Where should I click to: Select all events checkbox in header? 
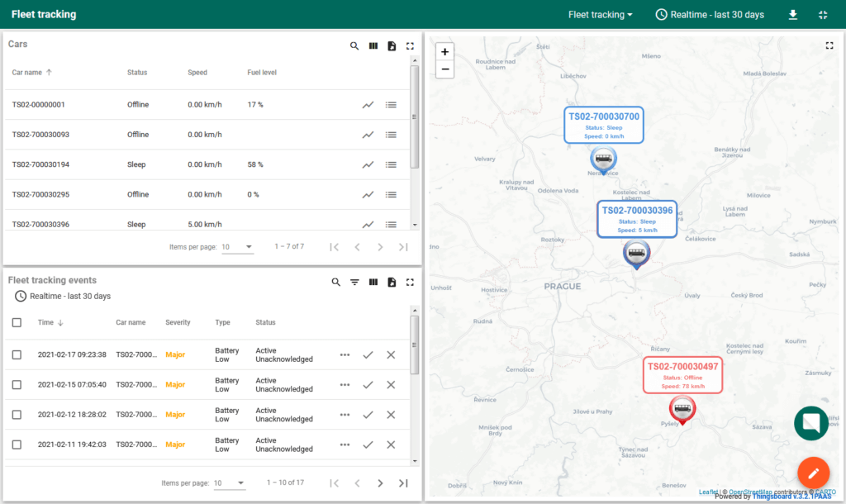pyautogui.click(x=17, y=322)
